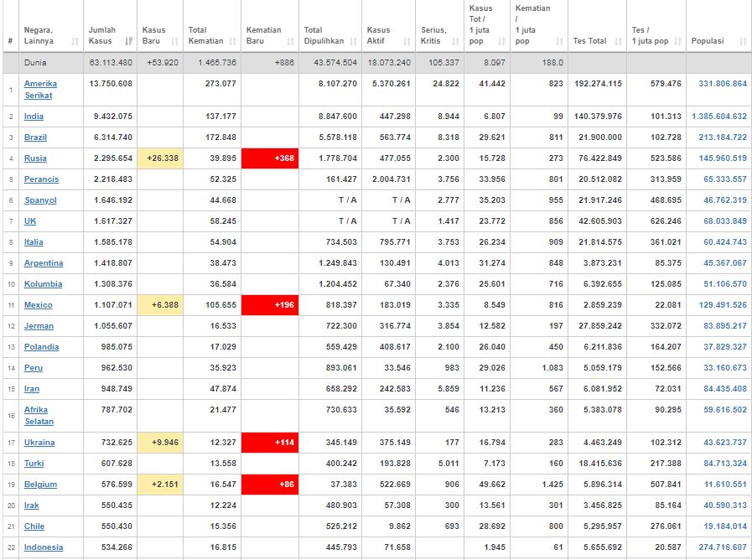This screenshot has width=752, height=560.
Task: Open the Brazil country link
Action: coord(35,137)
